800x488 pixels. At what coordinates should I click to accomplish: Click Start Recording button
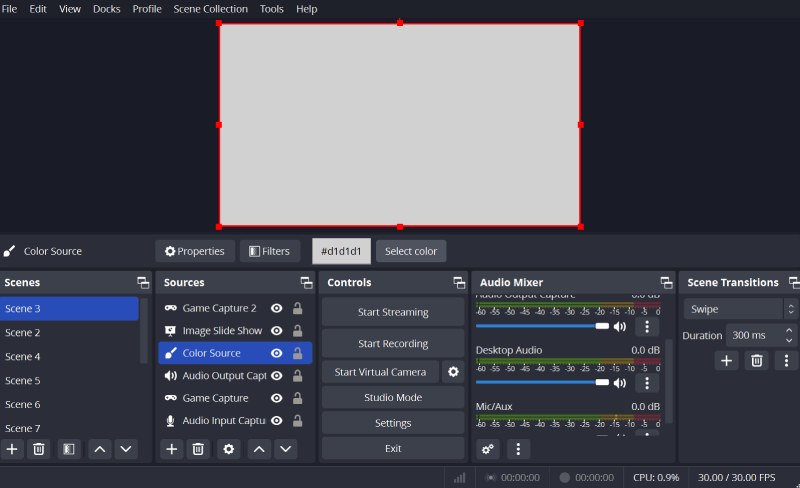(x=393, y=344)
